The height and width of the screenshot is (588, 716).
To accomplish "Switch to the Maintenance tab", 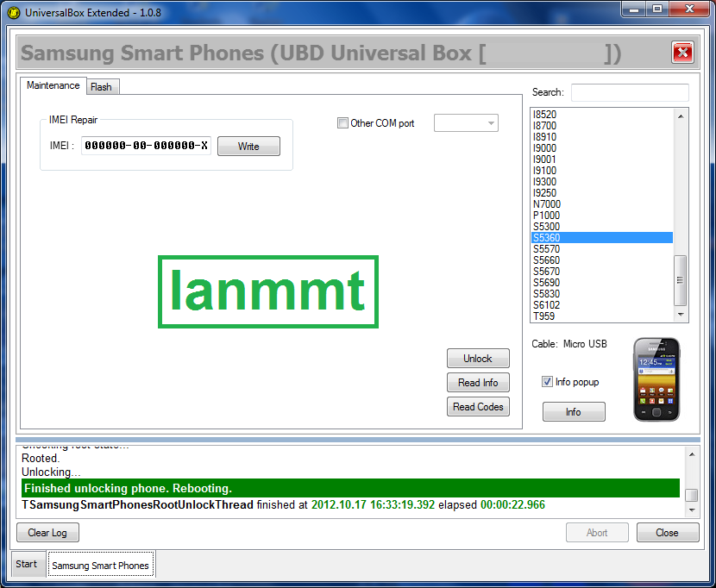I will (x=53, y=85).
